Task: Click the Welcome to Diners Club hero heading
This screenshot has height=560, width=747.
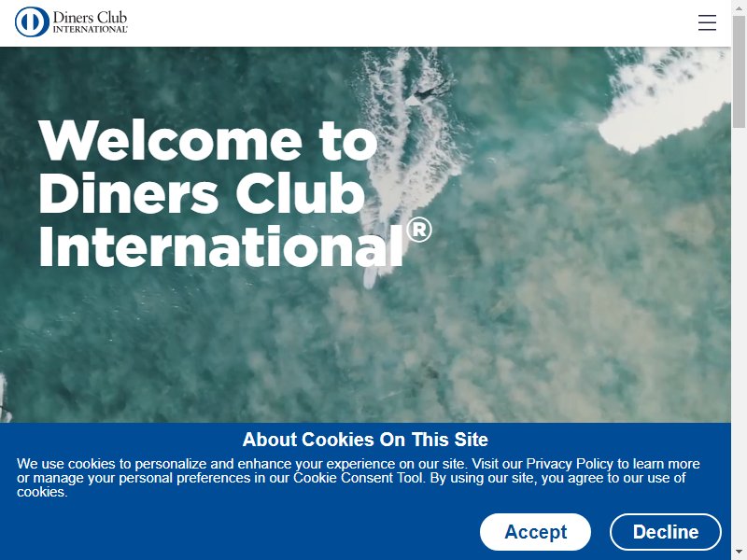Action: click(235, 193)
